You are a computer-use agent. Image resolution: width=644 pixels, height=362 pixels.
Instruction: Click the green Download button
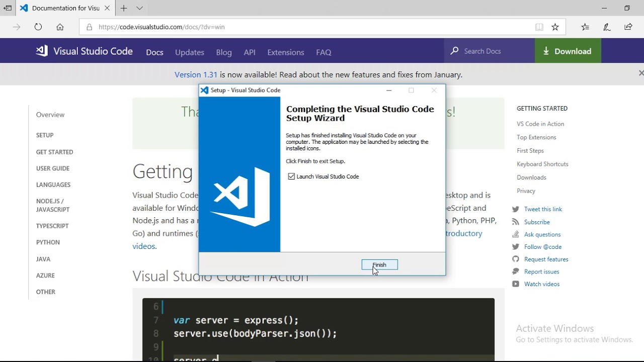coord(568,51)
